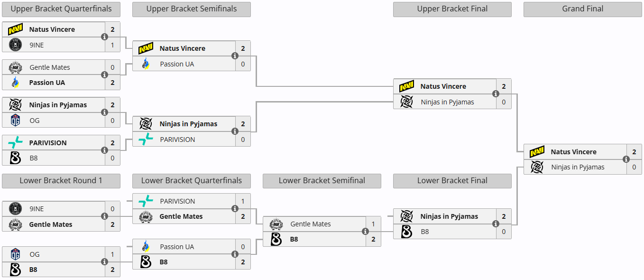Click Natus Vincere logo in Grand Final
644x280 pixels.
pyautogui.click(x=537, y=152)
